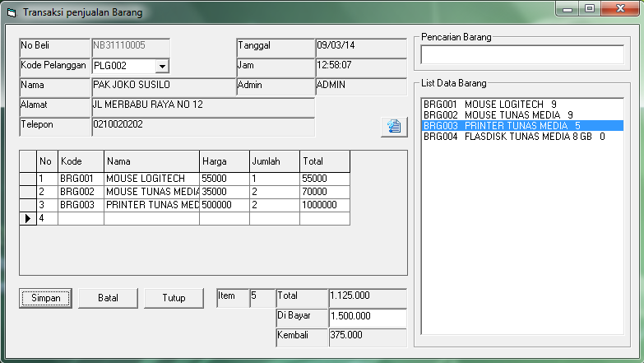Click the Item count value 5
Screen dimensions: 644x363
(x=262, y=298)
